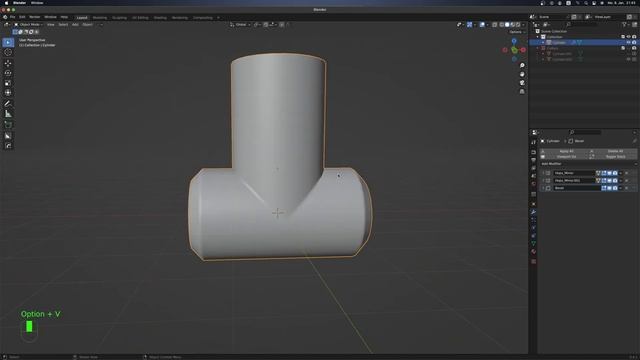Image resolution: width=640 pixels, height=360 pixels.
Task: Toggle Collection exclude checkbox in outliner
Action: pyautogui.click(x=623, y=37)
